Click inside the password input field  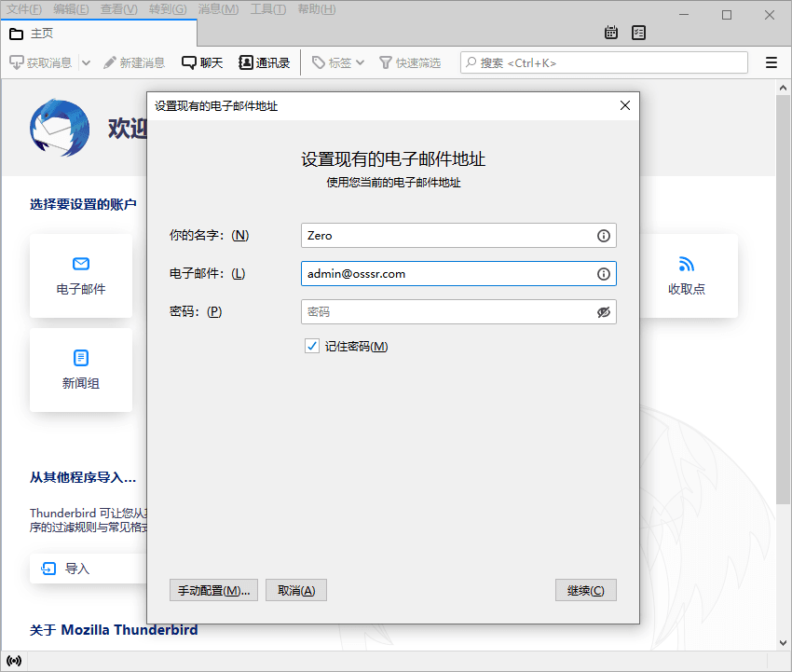(447, 312)
